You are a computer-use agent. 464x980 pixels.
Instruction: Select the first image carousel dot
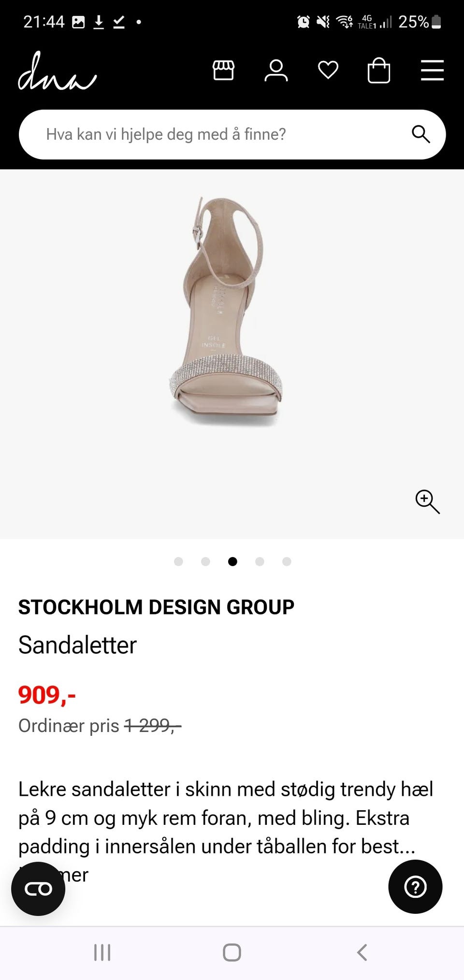[178, 561]
